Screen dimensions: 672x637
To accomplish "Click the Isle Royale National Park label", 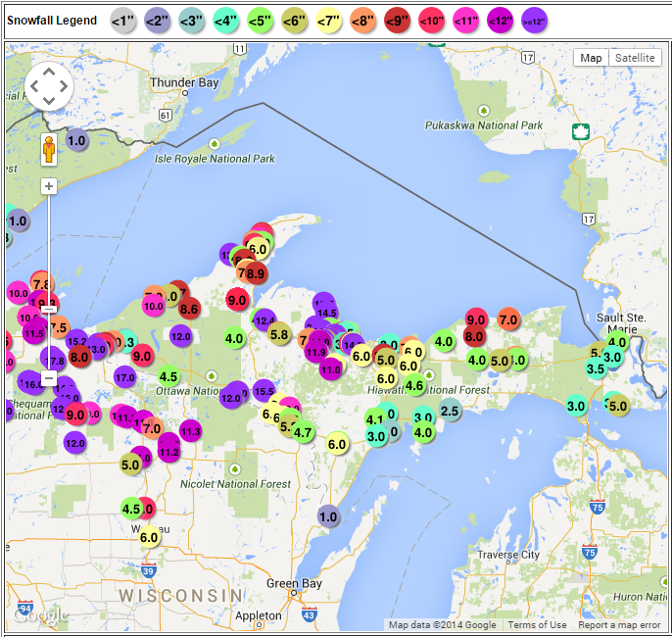I will click(x=215, y=159).
